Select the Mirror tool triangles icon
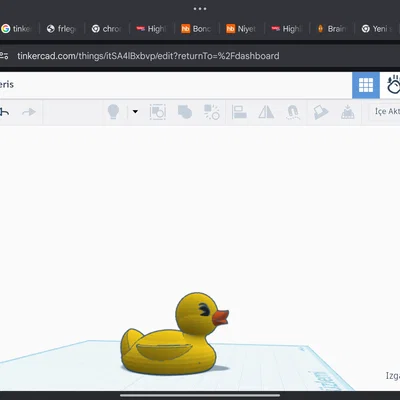Image resolution: width=400 pixels, height=400 pixels. [x=266, y=112]
